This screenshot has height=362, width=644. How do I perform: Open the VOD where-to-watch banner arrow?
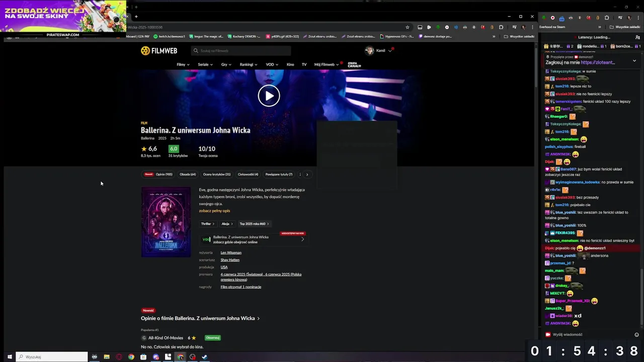pos(302,239)
